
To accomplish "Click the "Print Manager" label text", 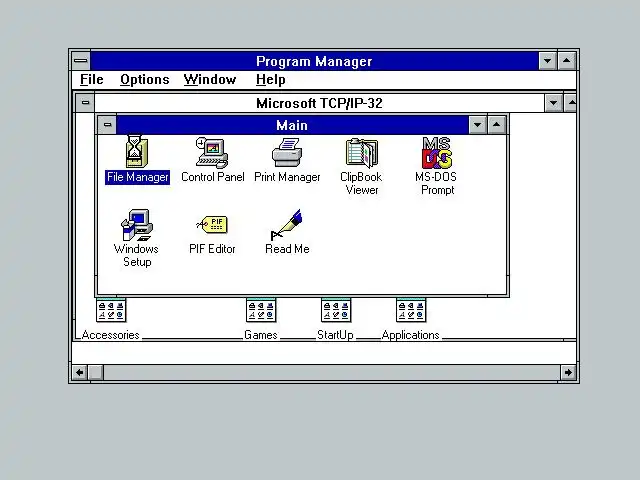I will (x=287, y=177).
